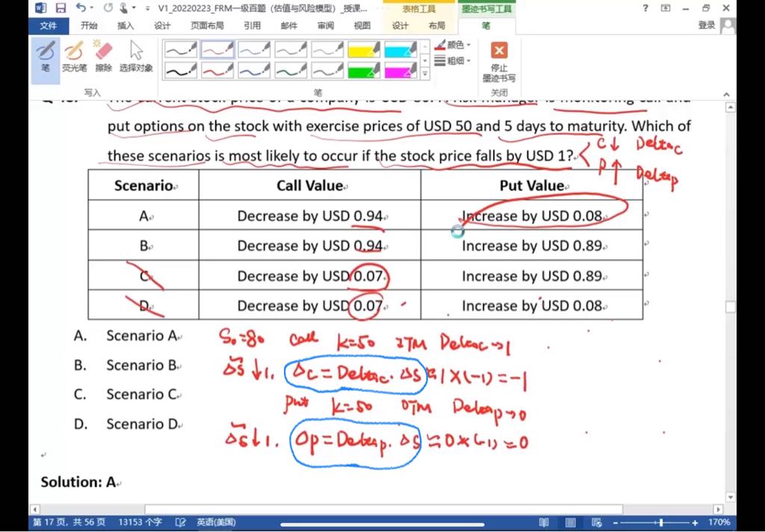
Task: Switch to print layout view in status bar
Action: point(570,522)
